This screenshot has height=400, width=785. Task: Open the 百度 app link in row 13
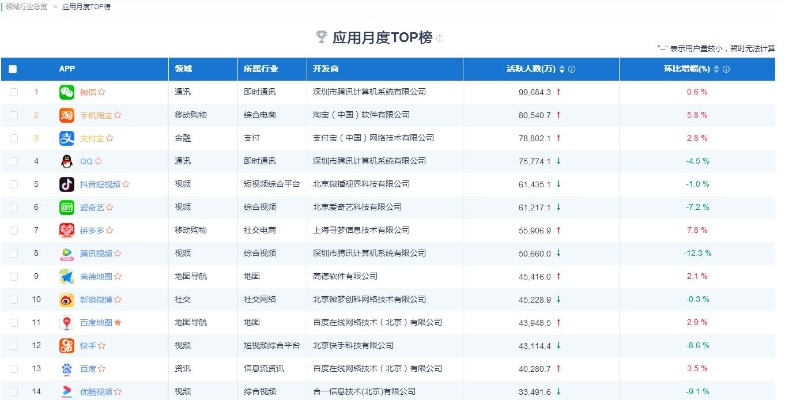coord(88,368)
